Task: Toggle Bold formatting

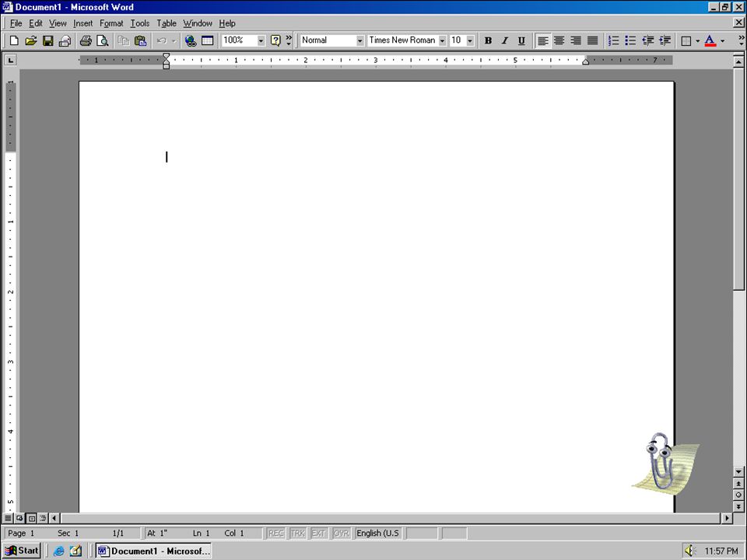Action: coord(488,40)
